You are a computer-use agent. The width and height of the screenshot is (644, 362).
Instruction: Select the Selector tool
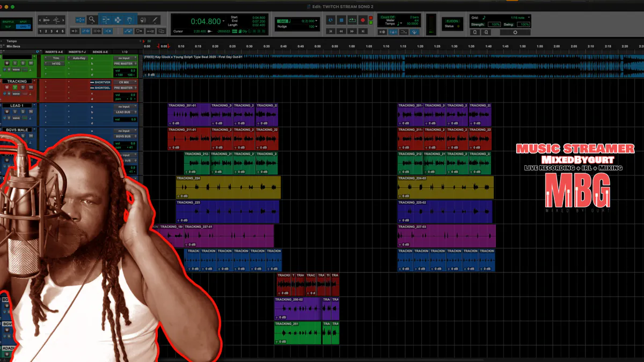coord(118,20)
